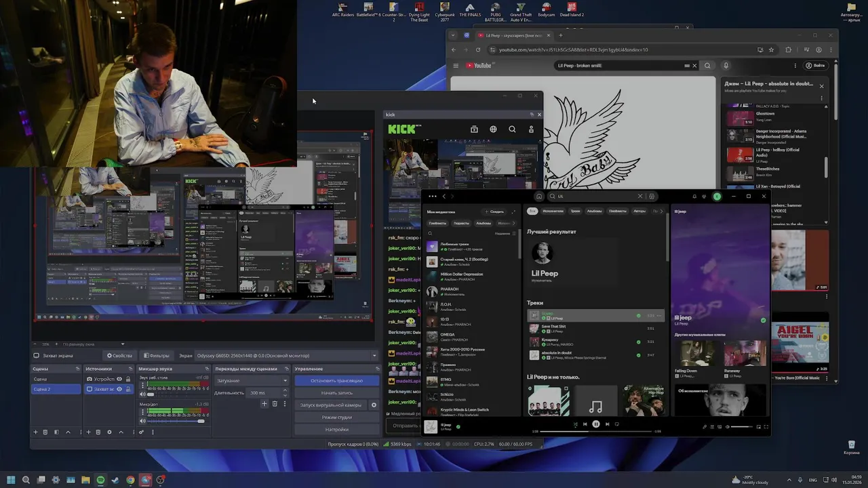Open Spotify notifications bell icon
Screen dimensions: 868x488
[x=694, y=197]
